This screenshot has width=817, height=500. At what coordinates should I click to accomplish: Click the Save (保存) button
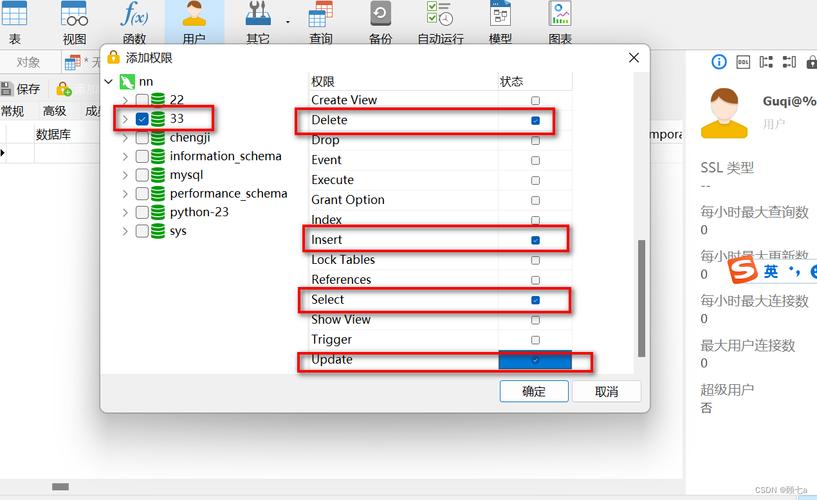pyautogui.click(x=21, y=89)
